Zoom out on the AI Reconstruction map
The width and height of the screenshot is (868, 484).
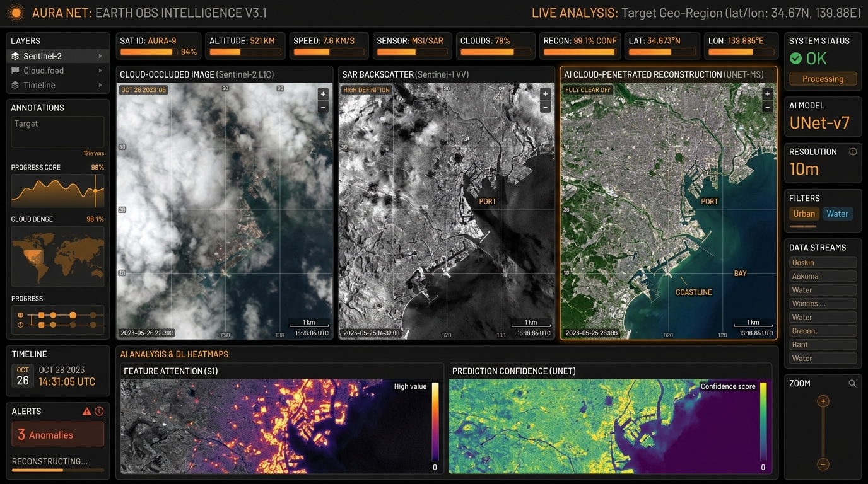click(767, 107)
